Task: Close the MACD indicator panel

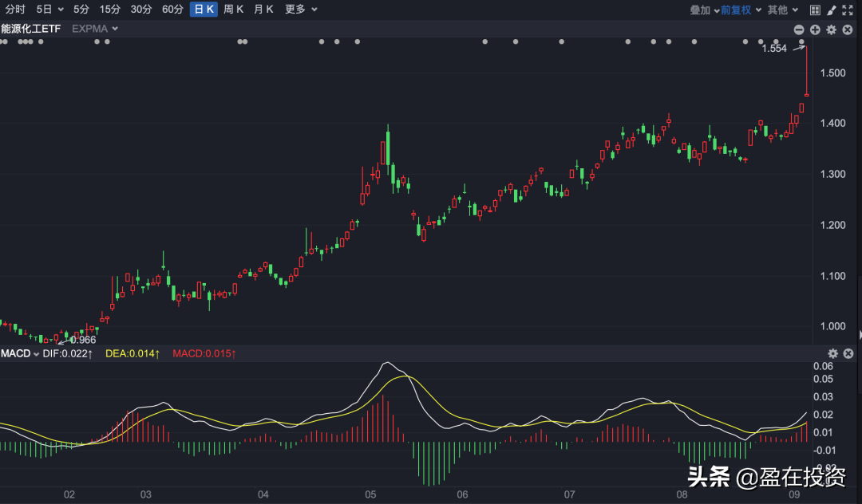Action: tap(848, 353)
